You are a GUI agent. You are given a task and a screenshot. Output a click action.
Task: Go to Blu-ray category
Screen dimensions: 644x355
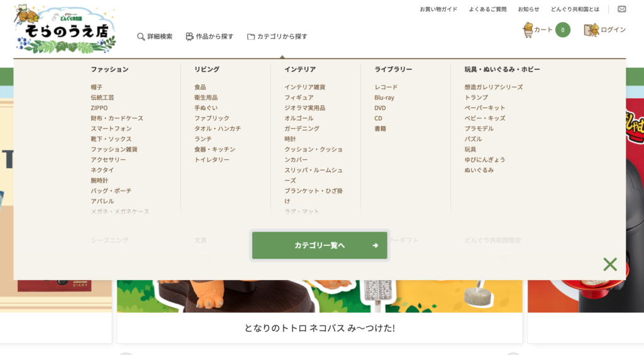[x=384, y=98]
